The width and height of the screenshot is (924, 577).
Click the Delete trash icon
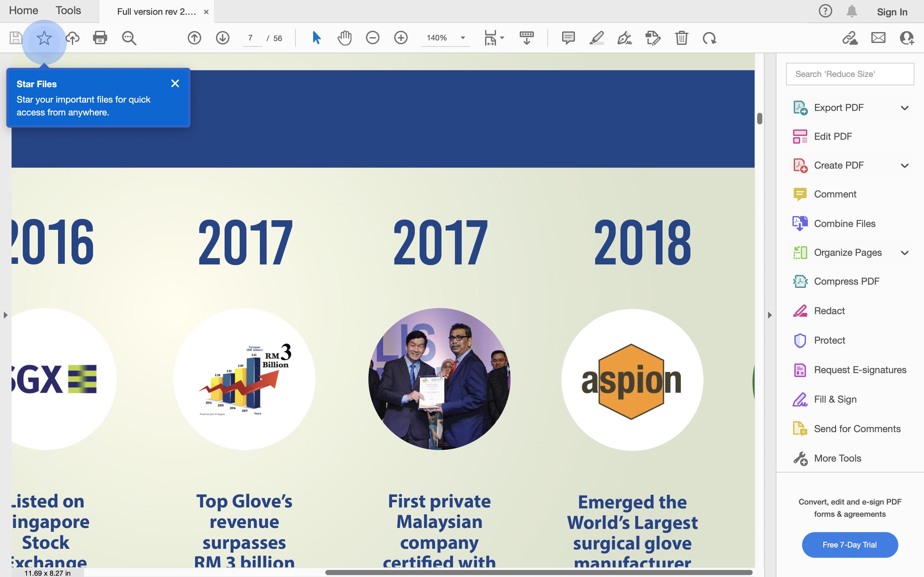point(681,38)
